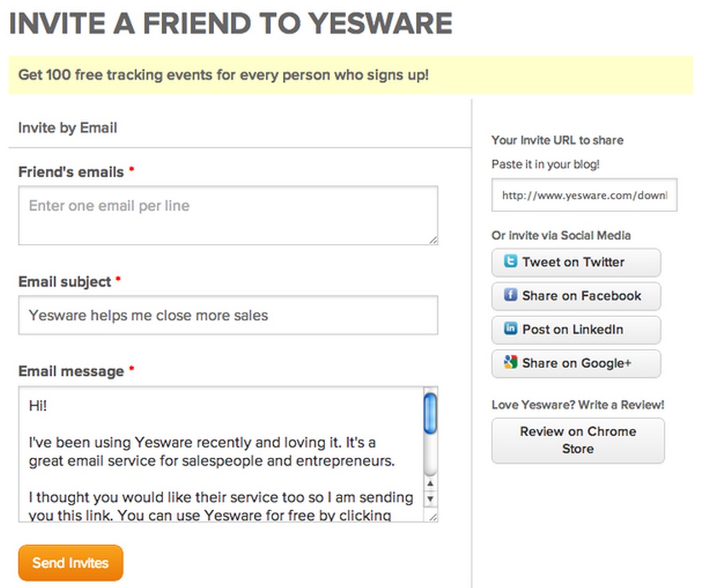Click into the Email subject field

(227, 315)
